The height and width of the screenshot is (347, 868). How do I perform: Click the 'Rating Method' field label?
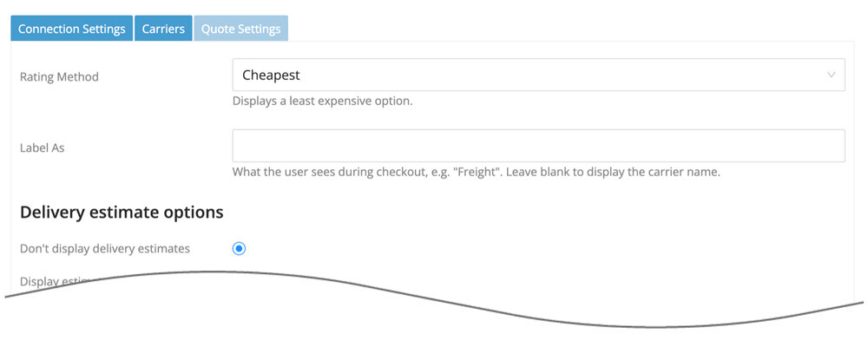(59, 77)
